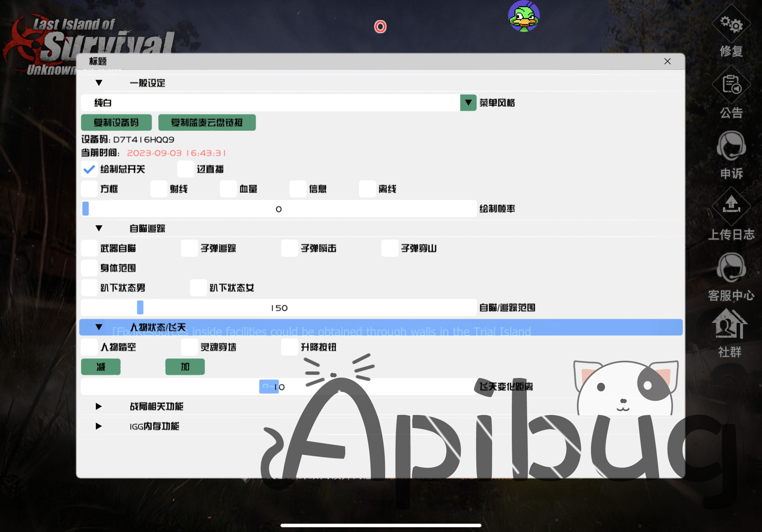Enable the 方框 box checkbox
The height and width of the screenshot is (532, 762).
pyautogui.click(x=89, y=189)
